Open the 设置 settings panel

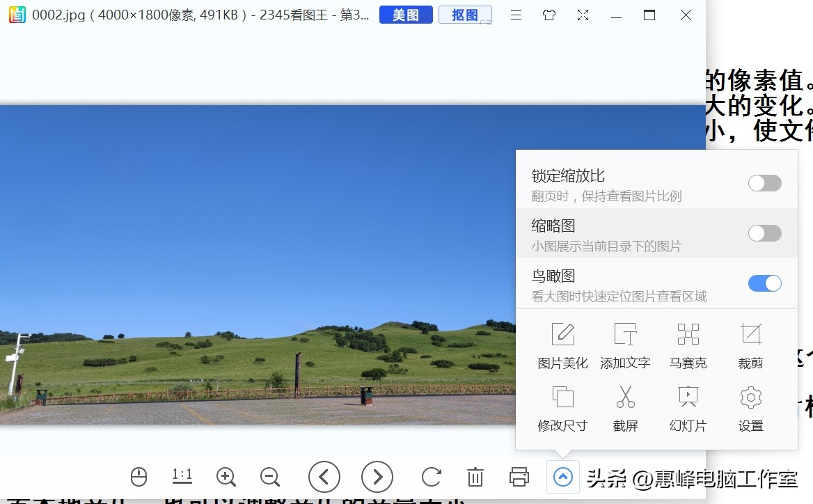[x=750, y=408]
